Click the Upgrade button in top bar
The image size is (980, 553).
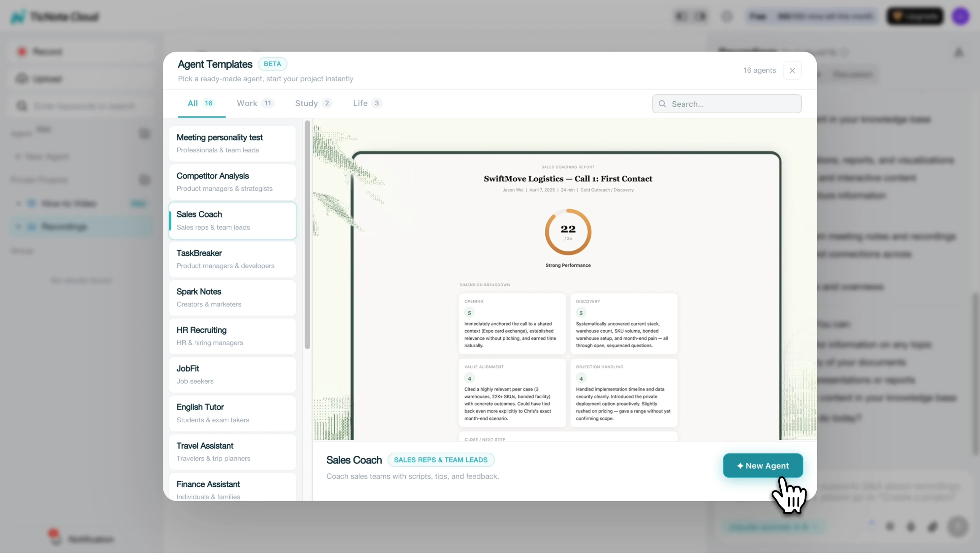click(915, 16)
